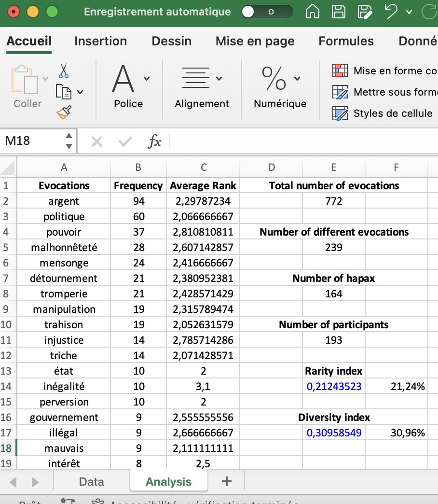This screenshot has height=504, width=438.
Task: Click the Mettre sous forme de tableau icon
Action: 340,92
